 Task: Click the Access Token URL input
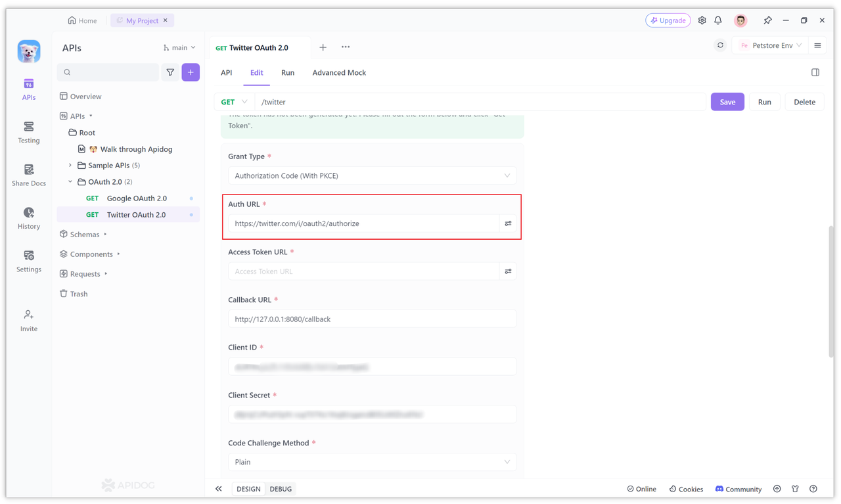363,271
